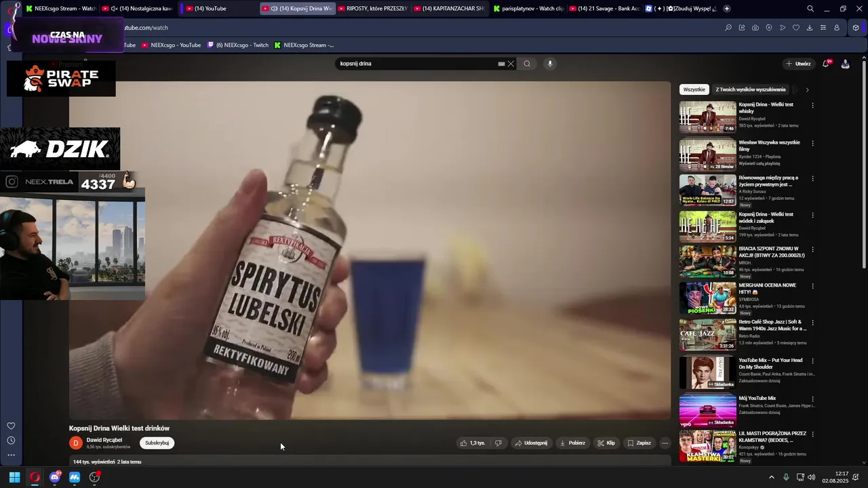868x488 pixels.
Task: Like the video with thumbs up
Action: 473,443
